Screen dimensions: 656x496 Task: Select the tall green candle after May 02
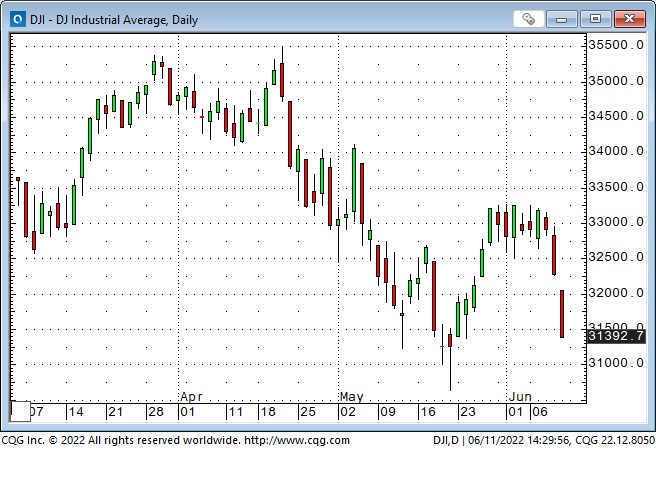(354, 180)
